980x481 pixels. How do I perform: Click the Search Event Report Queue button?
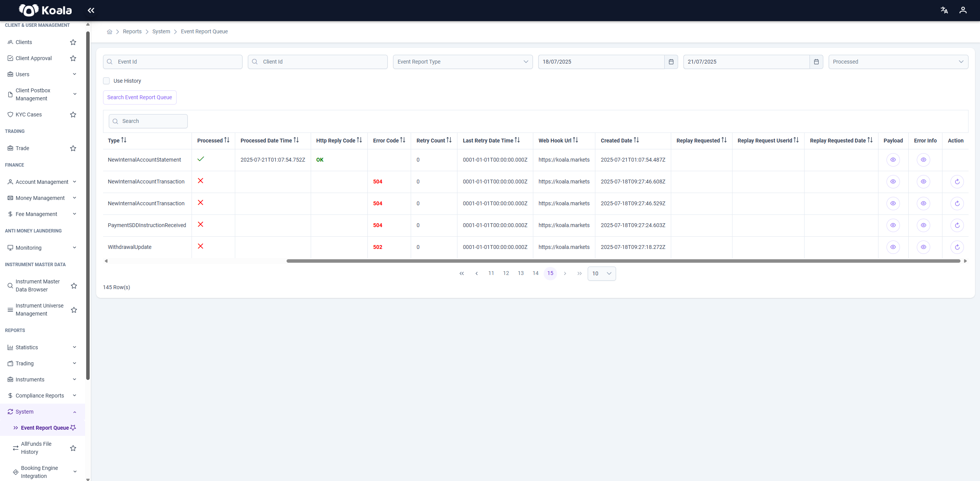pyautogui.click(x=139, y=97)
